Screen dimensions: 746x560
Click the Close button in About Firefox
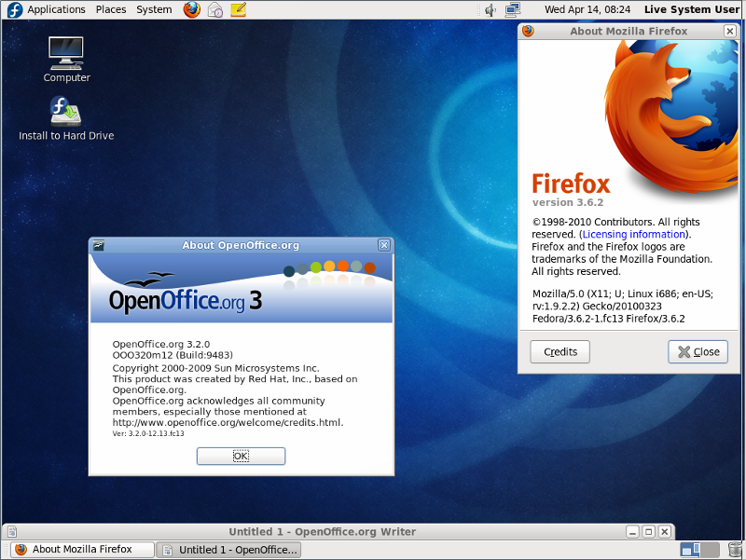click(x=698, y=352)
